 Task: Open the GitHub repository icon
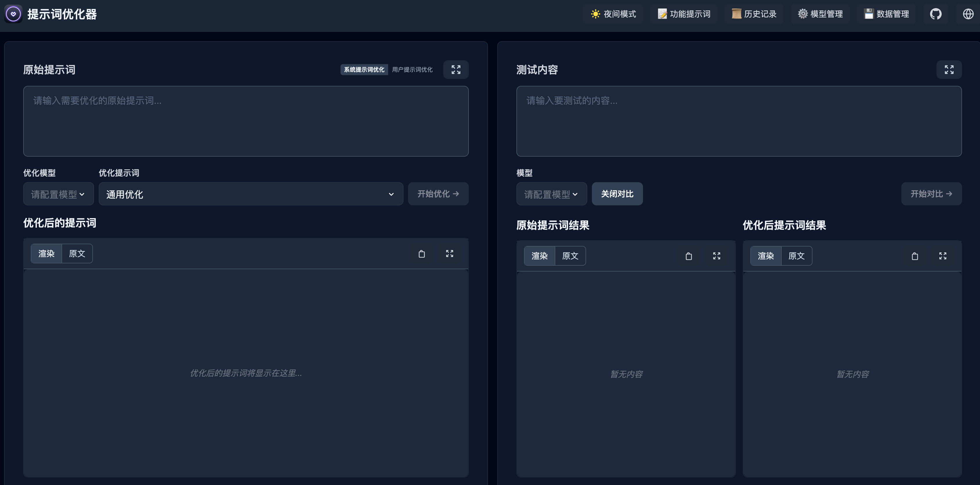(x=936, y=14)
